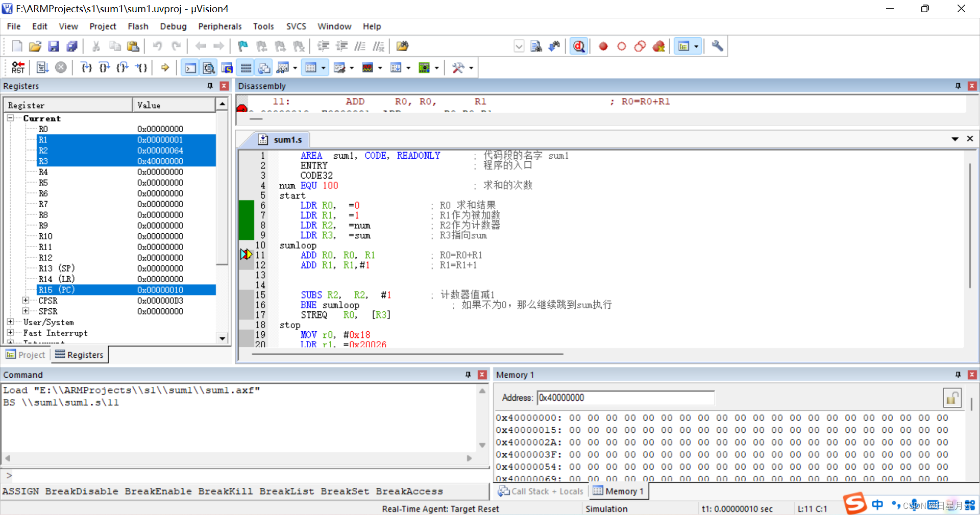This screenshot has width=980, height=515.
Task: Comment out the selected lines
Action: (360, 46)
